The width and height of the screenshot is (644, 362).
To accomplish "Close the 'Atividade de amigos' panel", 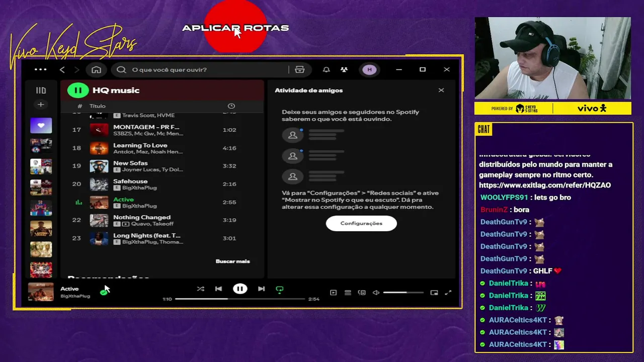I will (x=441, y=90).
